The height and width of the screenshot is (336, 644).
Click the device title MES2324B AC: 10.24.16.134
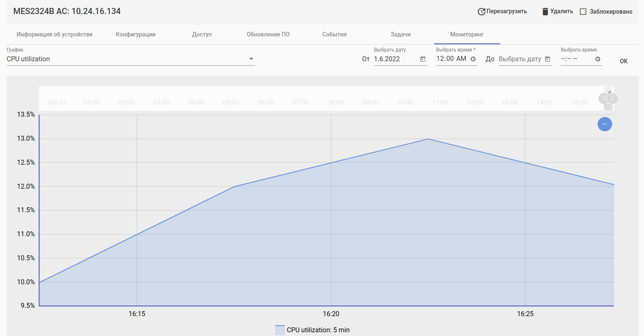[67, 11]
